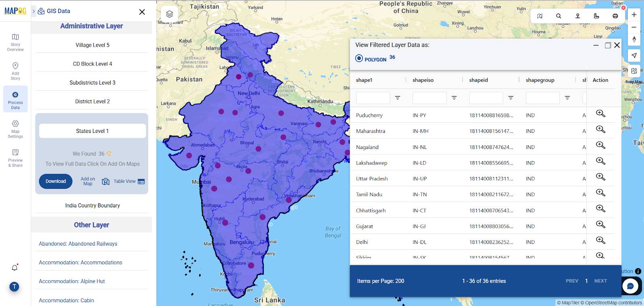Screen dimensions: 644x306
Task: Open the map layers switcher icon
Action: pyautogui.click(x=169, y=14)
